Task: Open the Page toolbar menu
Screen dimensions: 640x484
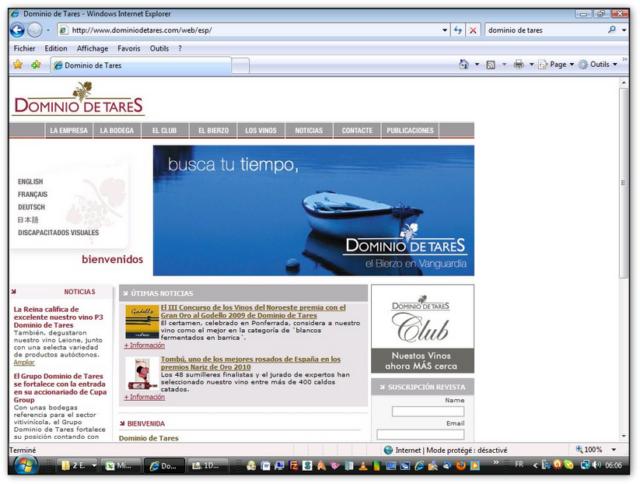Action: point(556,64)
